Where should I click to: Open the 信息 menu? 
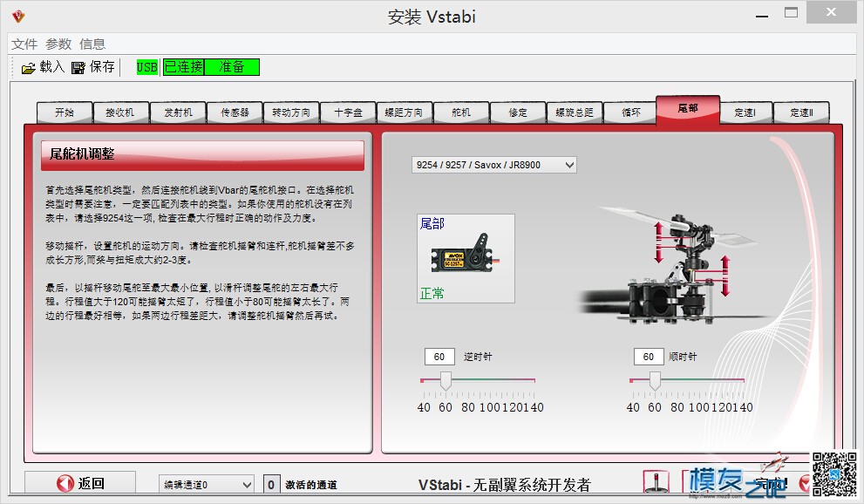click(92, 44)
